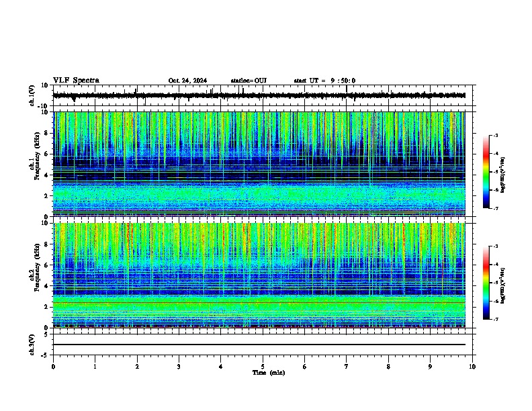Click the time axis tick label '5' under the plots
This screenshot has height=411, width=532.
coord(263,367)
